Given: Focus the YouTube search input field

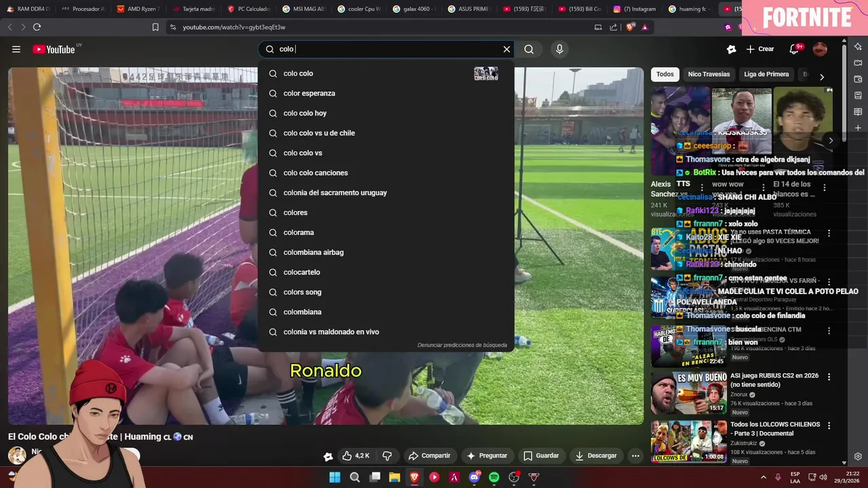Looking at the screenshot, I should pyautogui.click(x=387, y=49).
